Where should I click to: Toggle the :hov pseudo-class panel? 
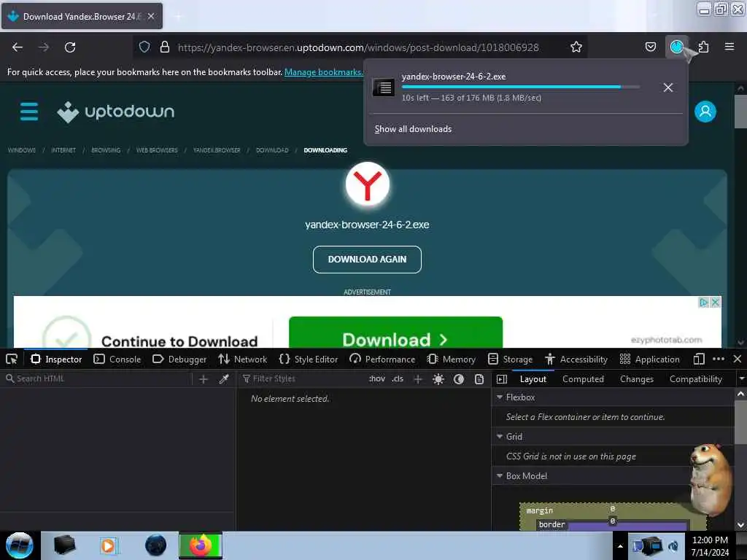[377, 379]
